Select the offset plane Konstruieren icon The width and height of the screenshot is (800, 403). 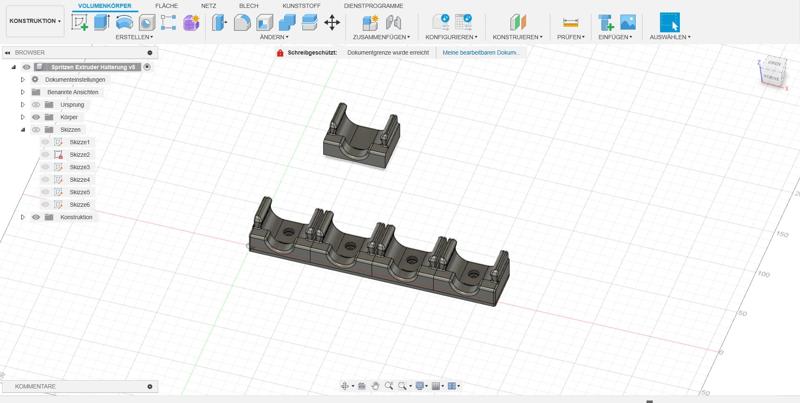pos(518,22)
